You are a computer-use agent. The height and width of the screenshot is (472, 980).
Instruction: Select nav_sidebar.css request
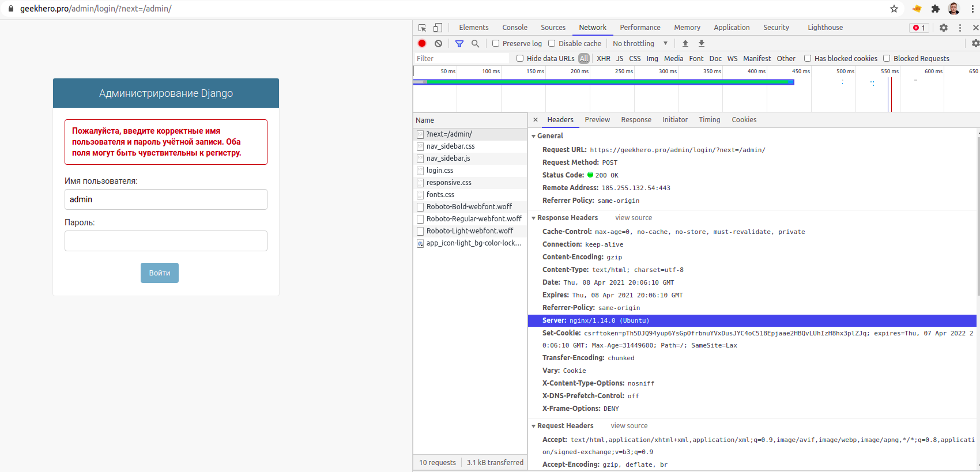[470, 146]
